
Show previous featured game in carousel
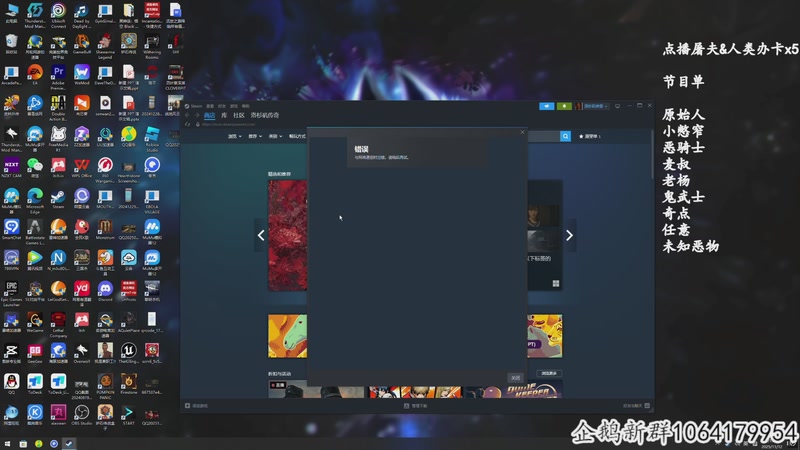tap(261, 235)
